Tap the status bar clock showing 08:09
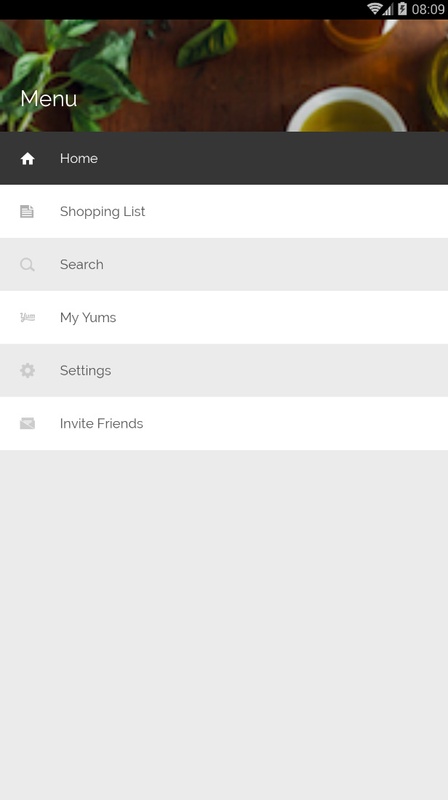448x800 pixels. point(428,9)
